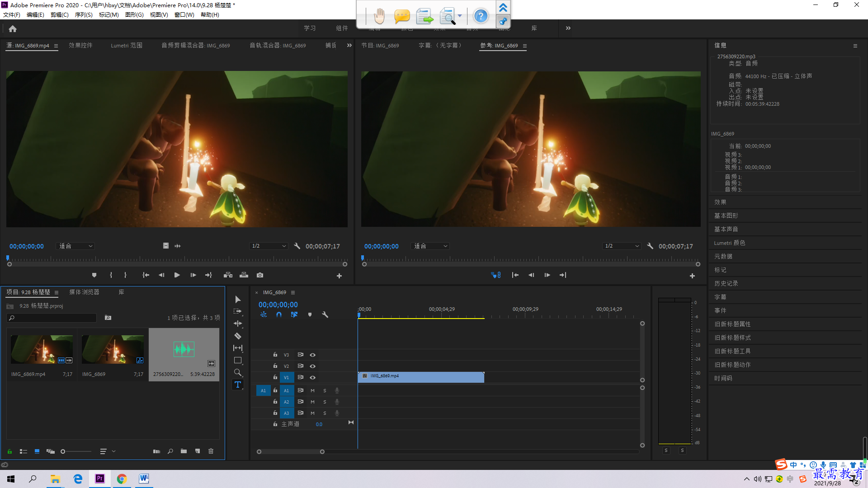Image resolution: width=868 pixels, height=488 pixels.
Task: Switch project panel to list view
Action: 24,451
